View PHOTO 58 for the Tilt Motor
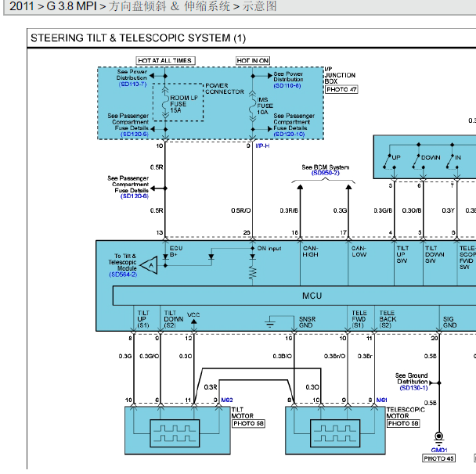 [249, 424]
